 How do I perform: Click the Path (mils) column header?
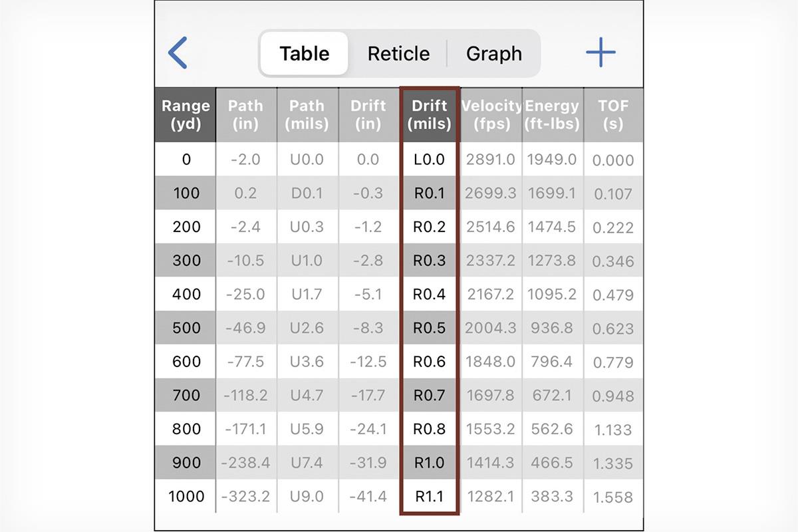[x=307, y=114]
